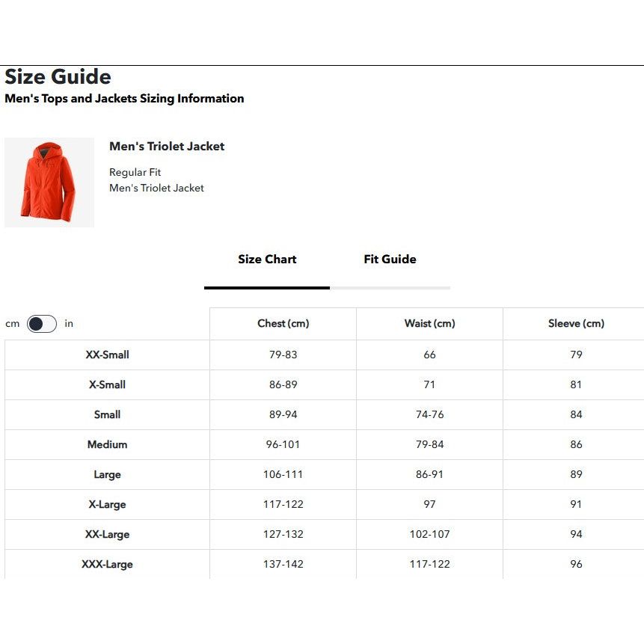
Task: Select the Waist (cm) column header
Action: (x=429, y=324)
